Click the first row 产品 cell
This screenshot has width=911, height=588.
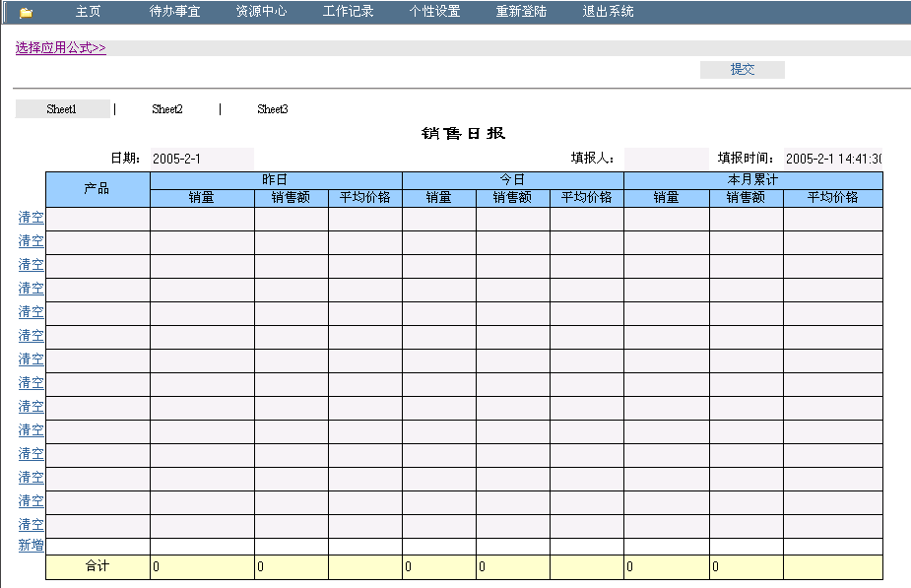pos(98,219)
